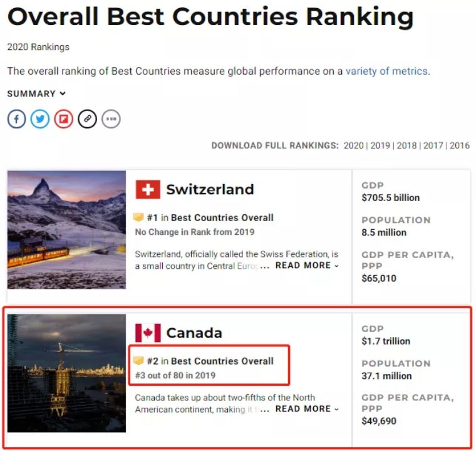Image resolution: width=476 pixels, height=451 pixels.
Task: Download the 2019 full rankings
Action: pos(380,145)
